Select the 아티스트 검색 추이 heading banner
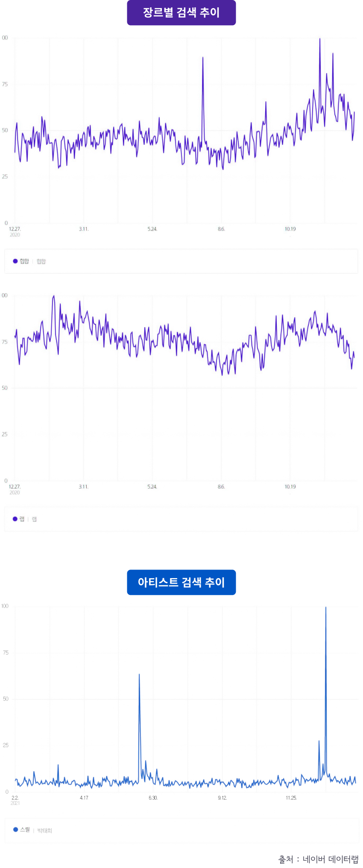Screen dimensions: 363x868 point(181,582)
